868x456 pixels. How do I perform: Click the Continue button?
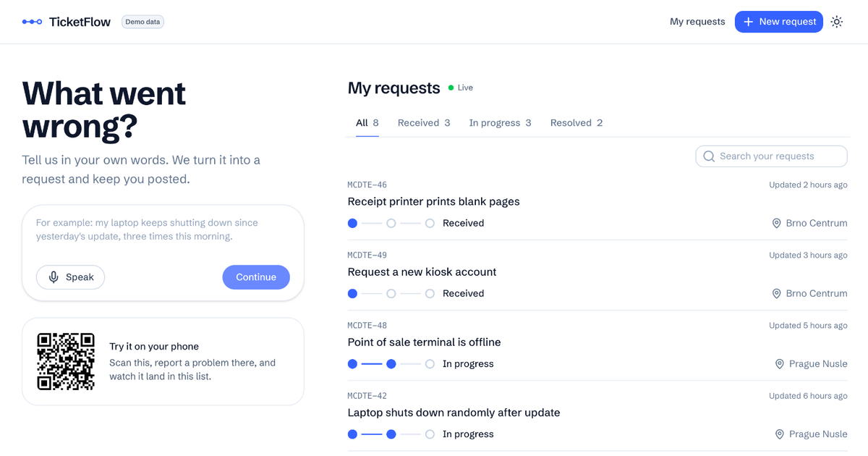coord(256,277)
